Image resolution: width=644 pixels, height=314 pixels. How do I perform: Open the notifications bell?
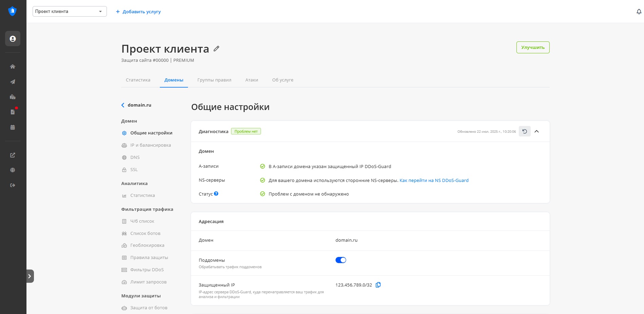point(639,12)
